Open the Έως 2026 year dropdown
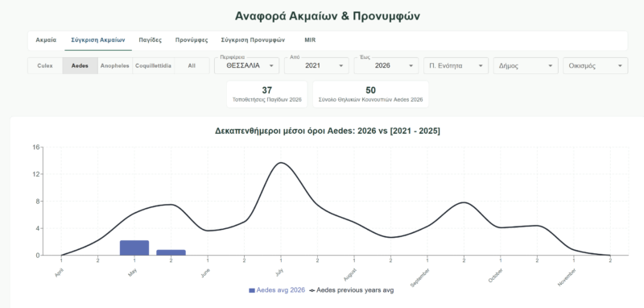The height and width of the screenshot is (308, 644). (386, 66)
